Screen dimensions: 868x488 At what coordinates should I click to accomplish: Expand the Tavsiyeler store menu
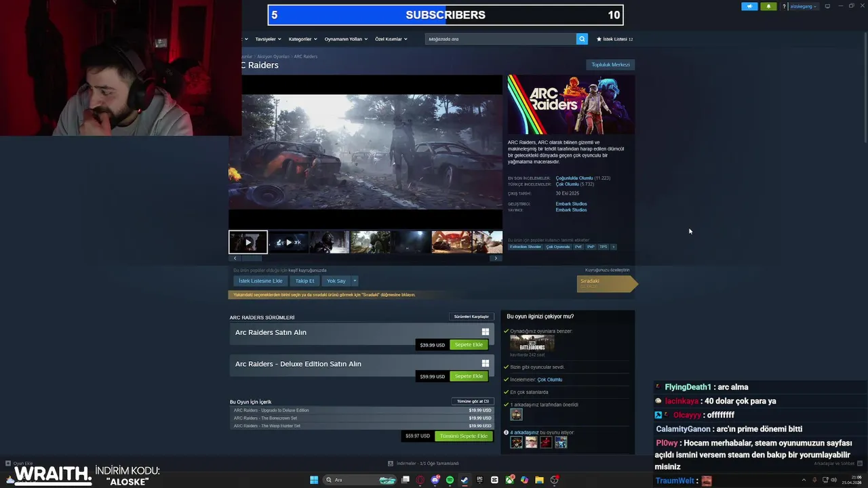[x=268, y=39]
